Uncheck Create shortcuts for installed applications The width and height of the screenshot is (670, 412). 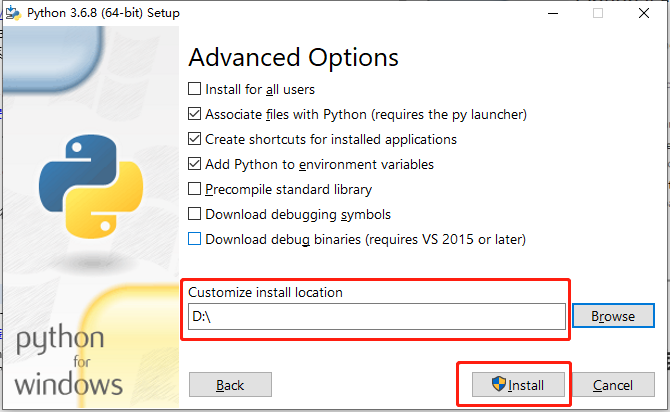click(194, 139)
